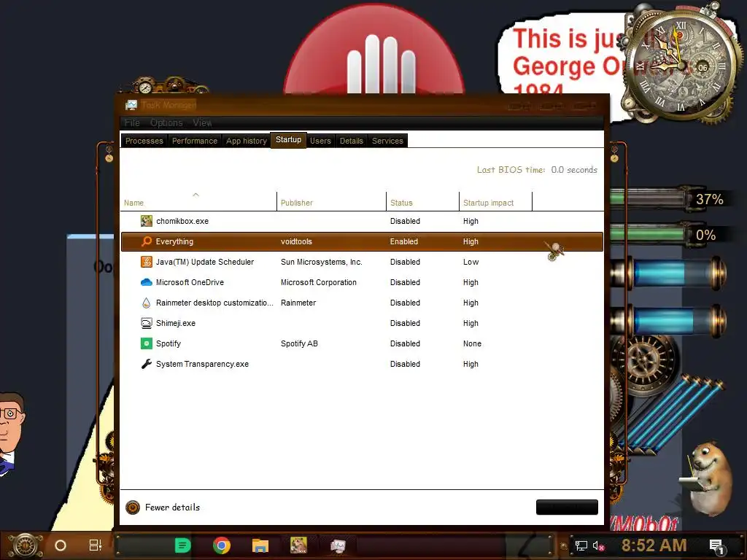Select the chomikbox.exe row name

tap(182, 221)
